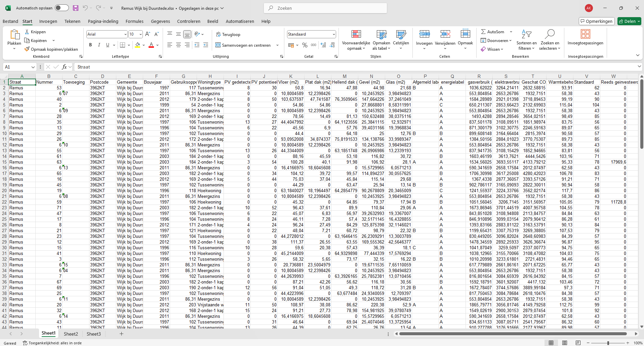Image resolution: width=644 pixels, height=346 pixels.
Task: Toggle the Automatisch opslaan switch
Action: tap(62, 8)
